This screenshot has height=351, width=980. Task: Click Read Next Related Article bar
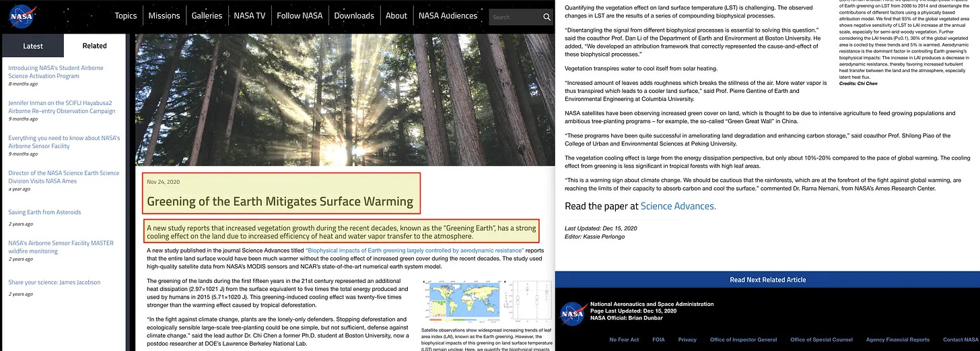(767, 280)
